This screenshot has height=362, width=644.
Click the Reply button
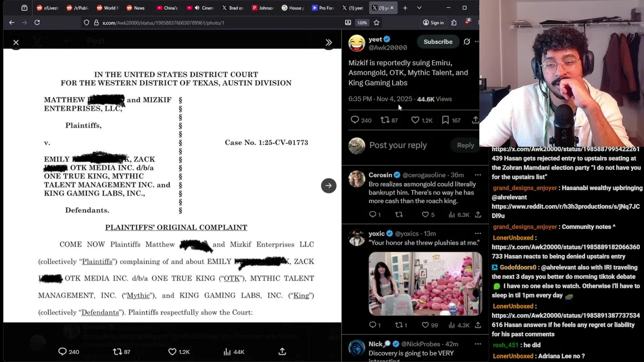(x=465, y=145)
